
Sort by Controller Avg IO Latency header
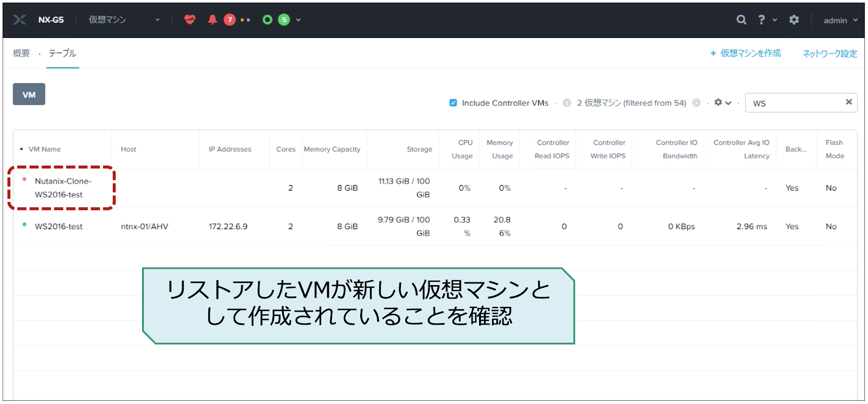coord(742,149)
